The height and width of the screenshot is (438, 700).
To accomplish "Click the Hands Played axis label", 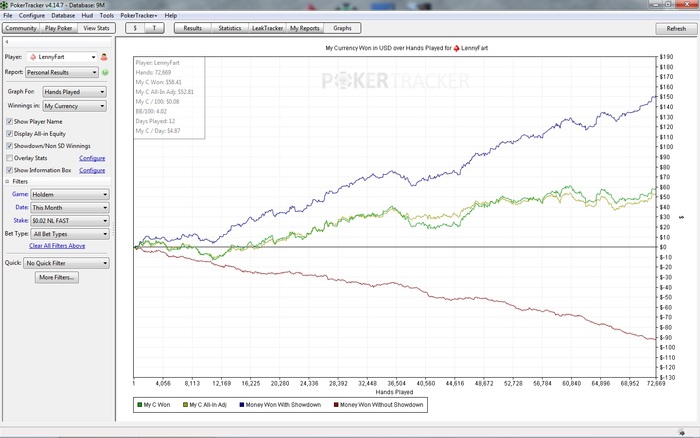I will [394, 392].
